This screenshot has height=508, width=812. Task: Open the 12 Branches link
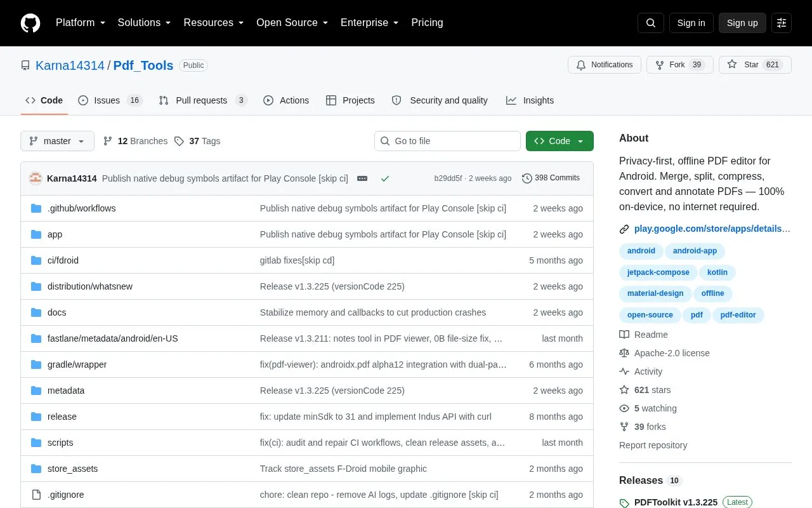pyautogui.click(x=135, y=141)
